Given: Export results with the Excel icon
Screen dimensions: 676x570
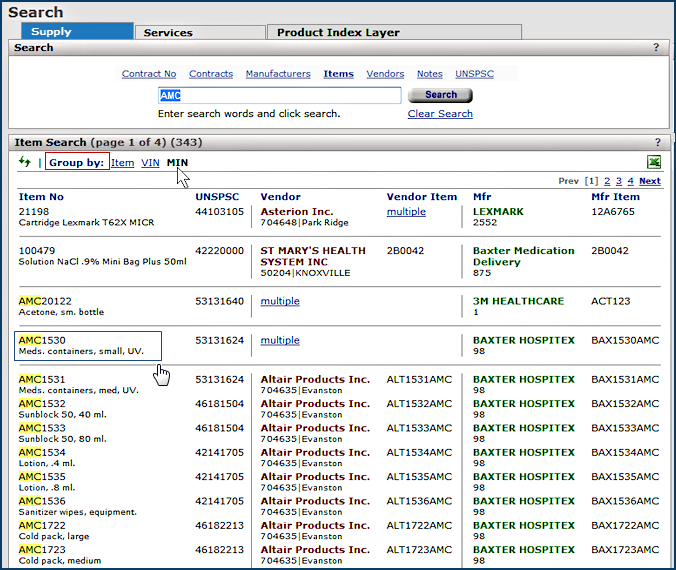Looking at the screenshot, I should (x=654, y=162).
